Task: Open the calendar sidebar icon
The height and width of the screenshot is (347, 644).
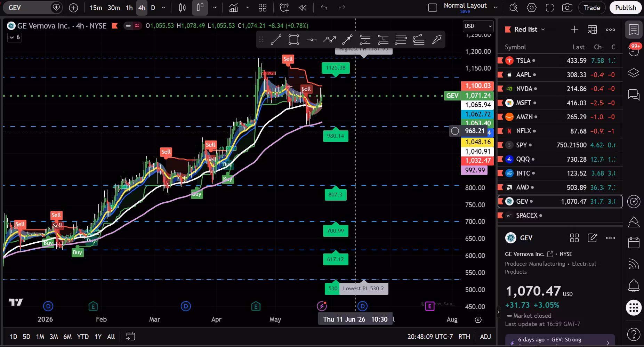Action: pyautogui.click(x=634, y=243)
